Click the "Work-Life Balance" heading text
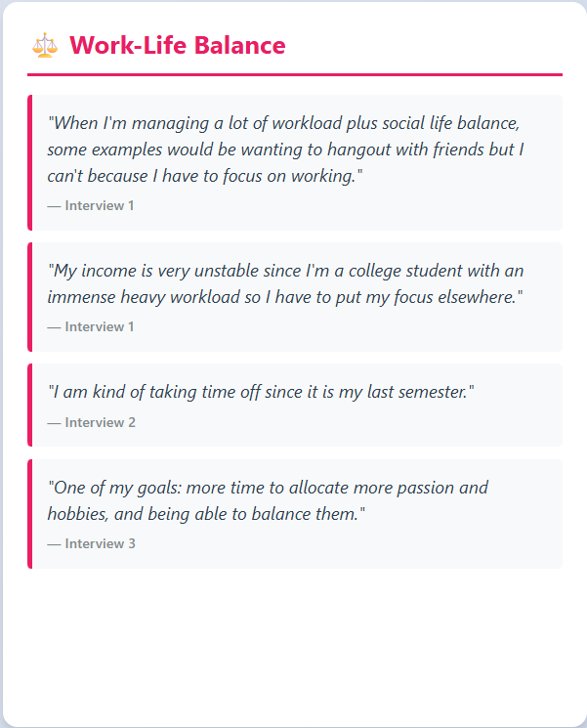Image resolution: width=587 pixels, height=728 pixels. [178, 45]
